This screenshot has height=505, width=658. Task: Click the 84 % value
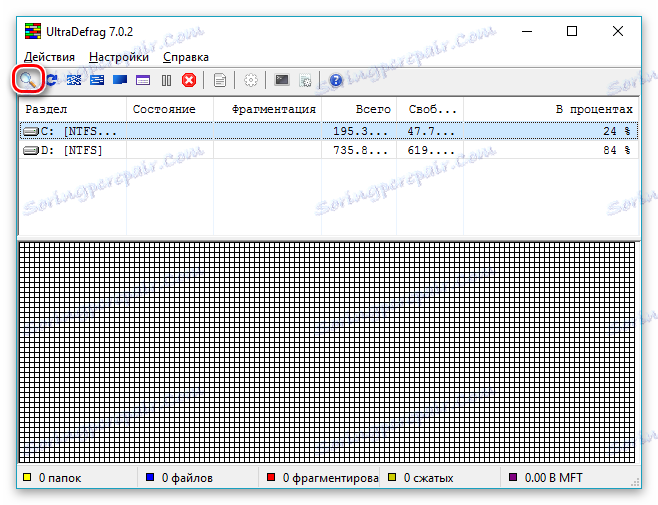617,150
